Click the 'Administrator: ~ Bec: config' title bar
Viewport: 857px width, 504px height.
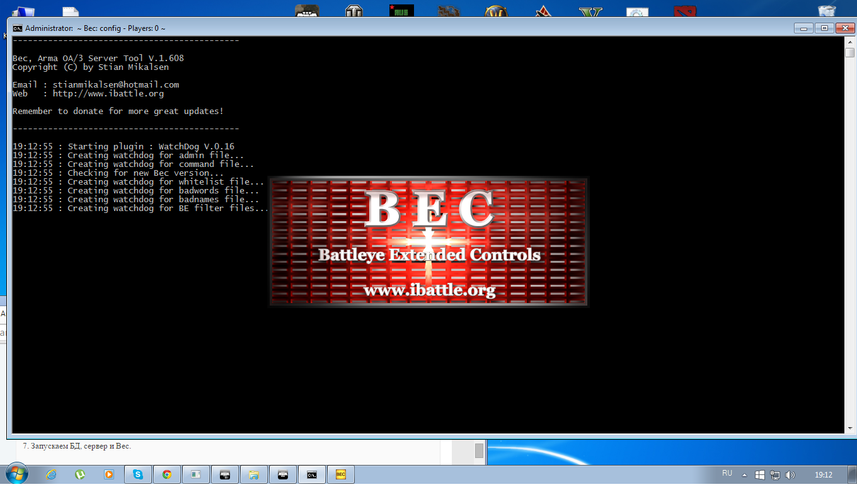point(403,28)
